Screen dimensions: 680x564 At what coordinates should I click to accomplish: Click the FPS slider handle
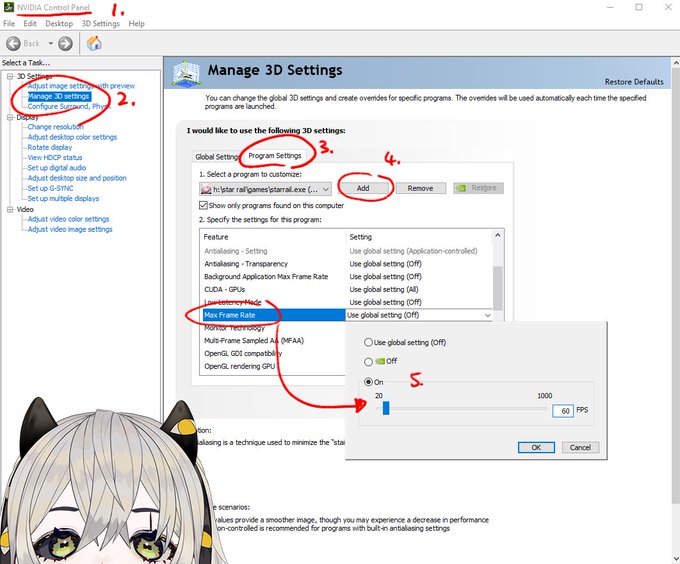click(386, 408)
